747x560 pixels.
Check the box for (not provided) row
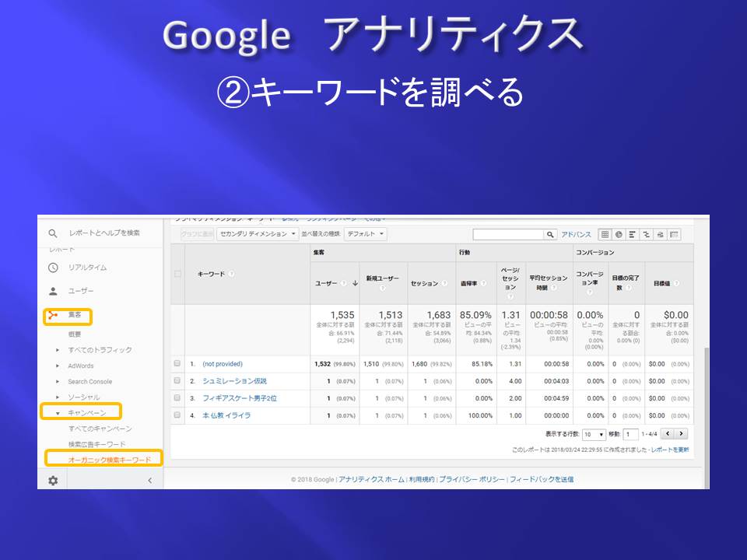point(177,363)
